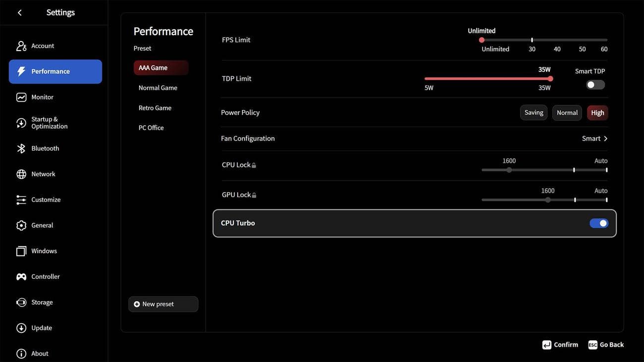The image size is (644, 362).
Task: Click the About info icon
Action: click(21, 354)
